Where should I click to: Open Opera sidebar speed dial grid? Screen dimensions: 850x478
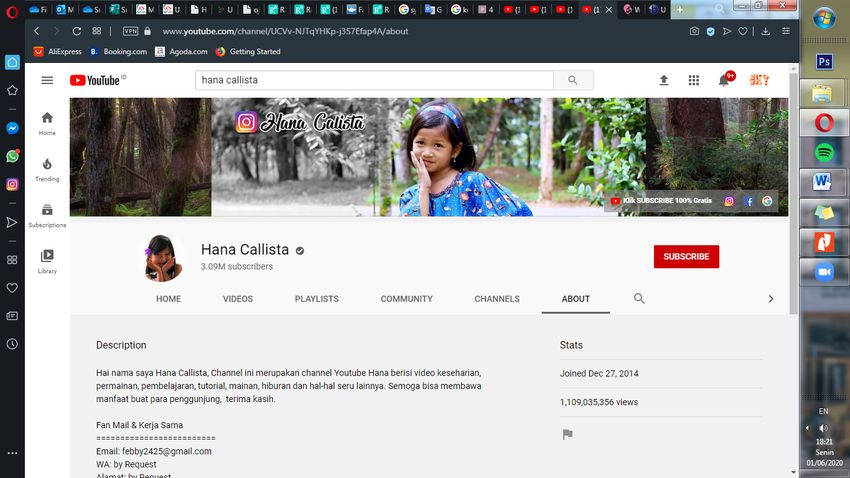(x=12, y=260)
